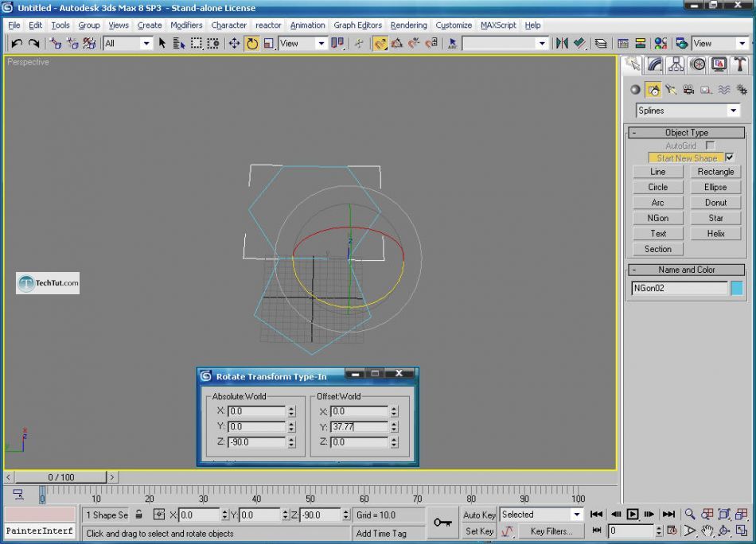756x544 pixels.
Task: Open the Modifiers menu
Action: click(x=186, y=25)
